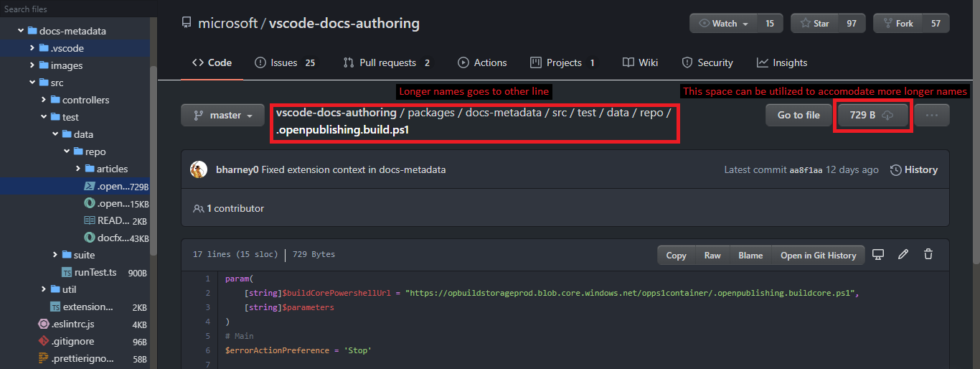Expand the suite folder

[55, 255]
